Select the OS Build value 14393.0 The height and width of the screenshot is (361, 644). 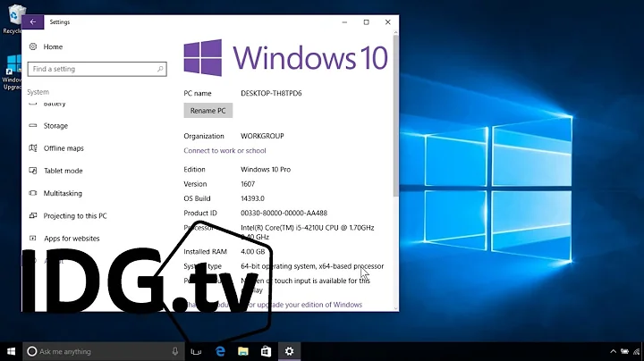coord(252,198)
